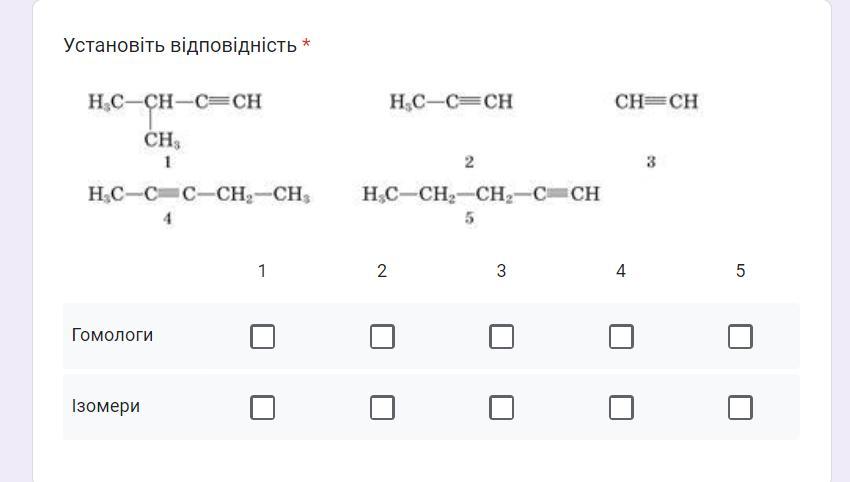Check Гомологи checkbox in column 5
This screenshot has width=850, height=482.
(740, 336)
